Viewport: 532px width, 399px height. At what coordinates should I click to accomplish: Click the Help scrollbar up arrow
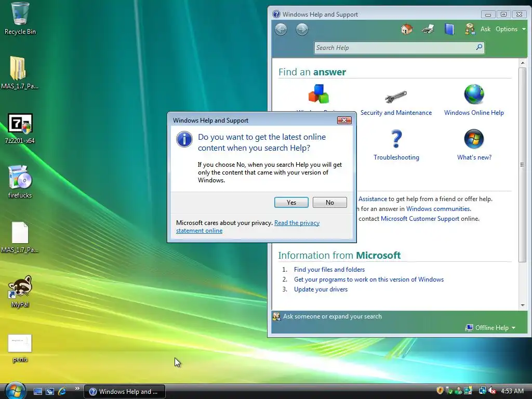point(523,63)
